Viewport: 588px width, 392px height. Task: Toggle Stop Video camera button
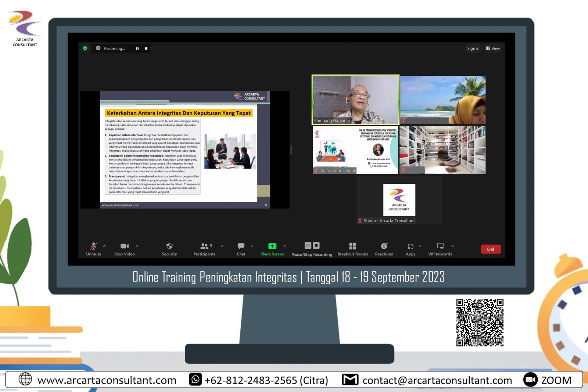pos(124,246)
